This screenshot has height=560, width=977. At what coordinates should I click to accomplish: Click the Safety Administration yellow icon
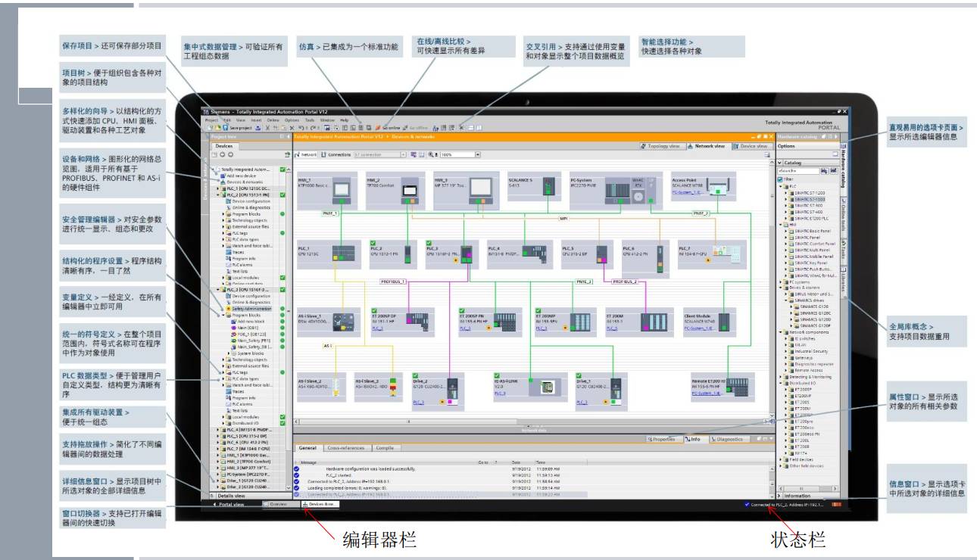pyautogui.click(x=229, y=309)
